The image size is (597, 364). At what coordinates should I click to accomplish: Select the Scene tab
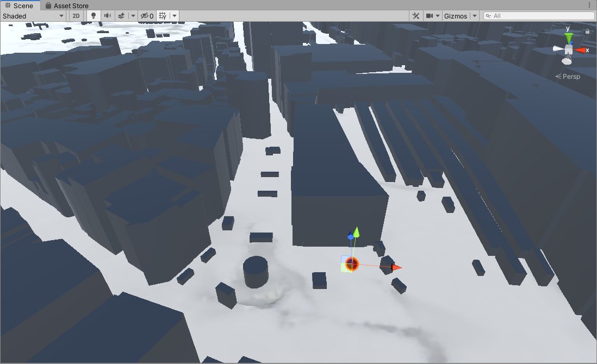pos(21,5)
